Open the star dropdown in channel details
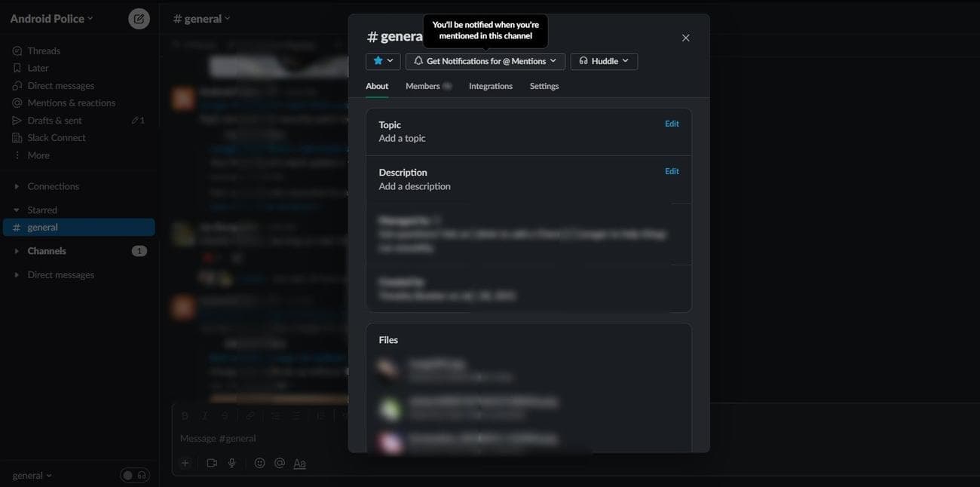The width and height of the screenshot is (980, 487). [383, 61]
